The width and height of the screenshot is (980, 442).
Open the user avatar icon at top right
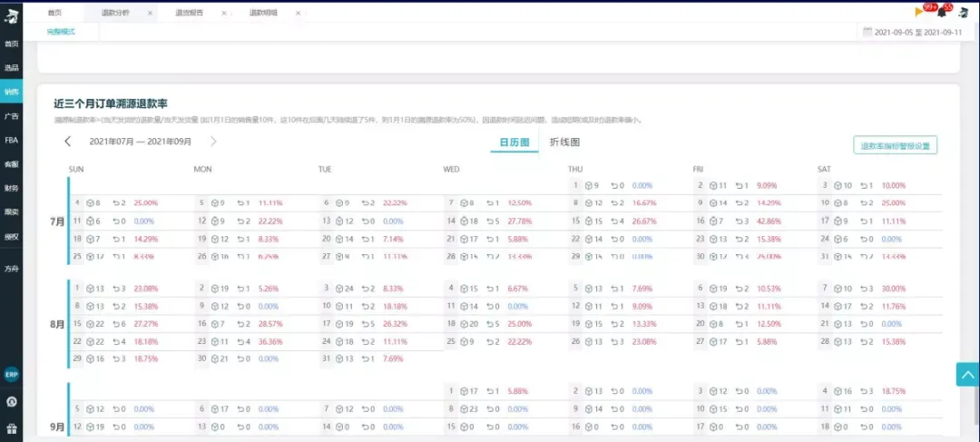tap(963, 12)
